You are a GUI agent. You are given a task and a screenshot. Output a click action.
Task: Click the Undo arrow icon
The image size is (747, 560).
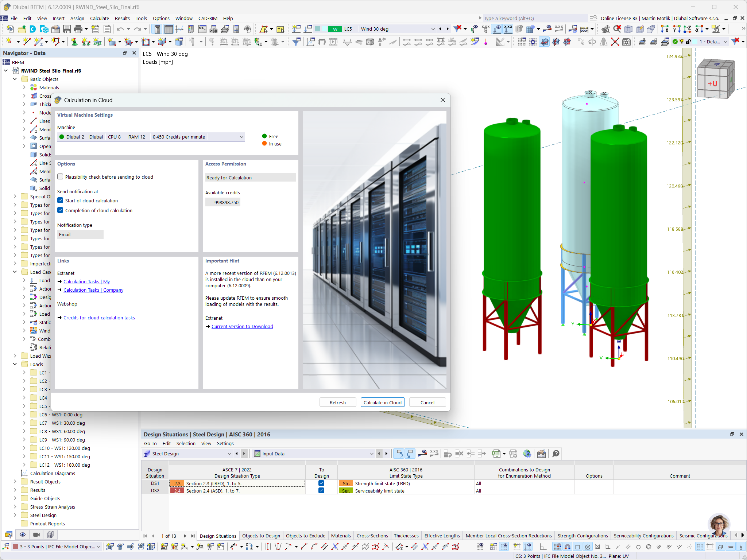tap(120, 29)
